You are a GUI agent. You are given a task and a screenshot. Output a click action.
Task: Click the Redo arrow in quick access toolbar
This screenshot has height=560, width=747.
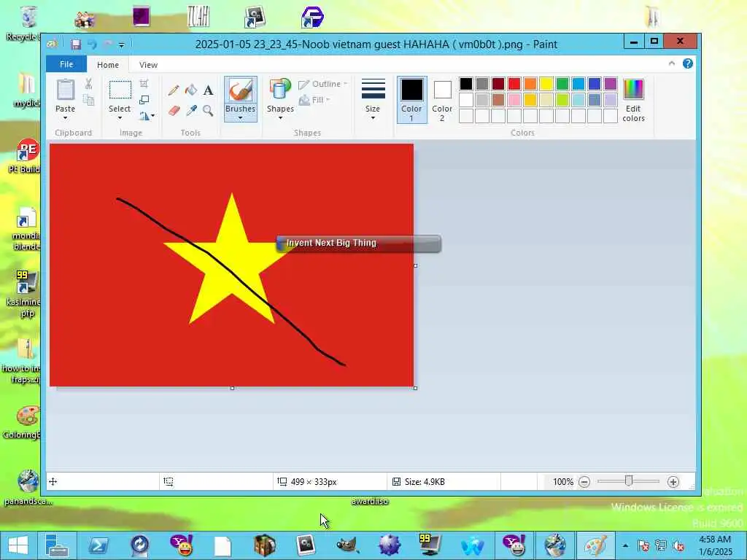pos(108,44)
